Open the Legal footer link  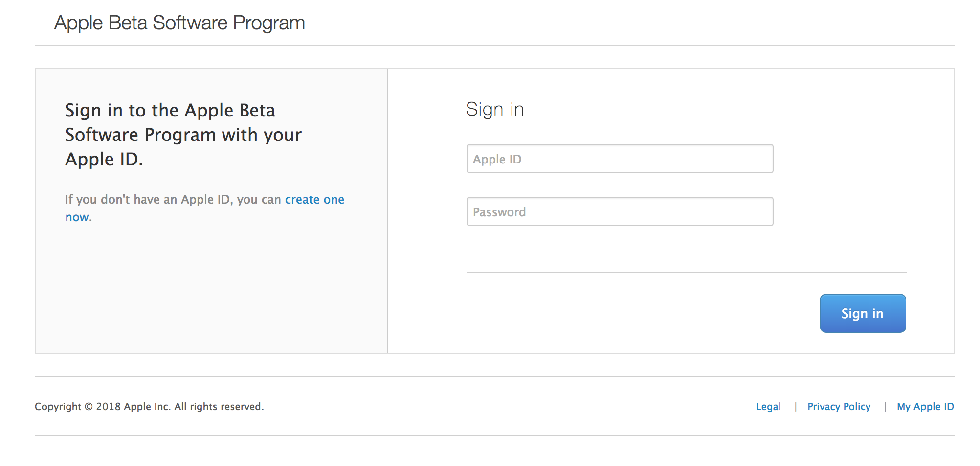[768, 407]
